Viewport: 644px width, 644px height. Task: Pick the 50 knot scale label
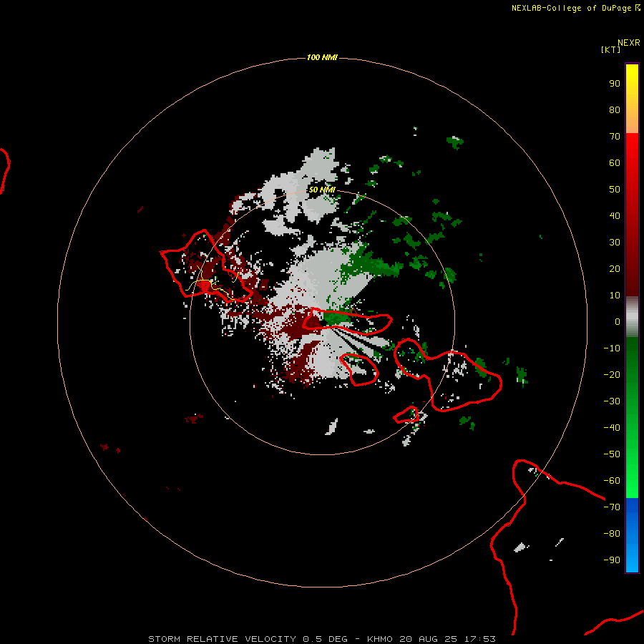pos(615,190)
